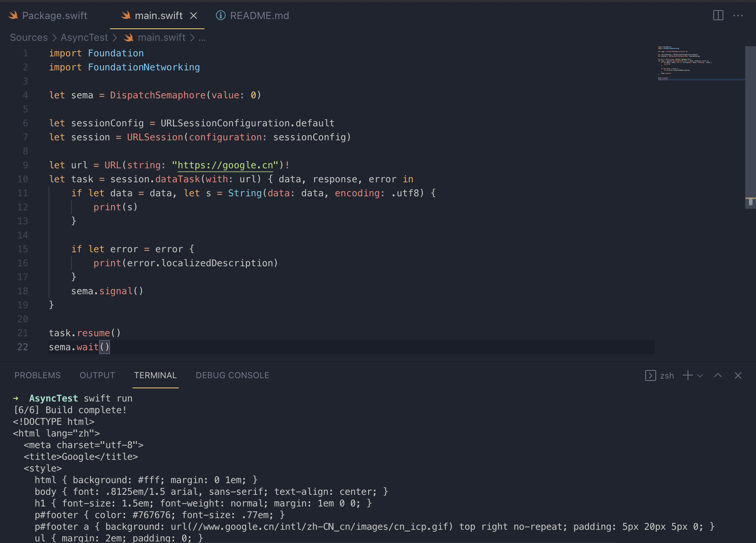Expand the AsyncTest breadcrumb folder
756x543 pixels.
(84, 38)
